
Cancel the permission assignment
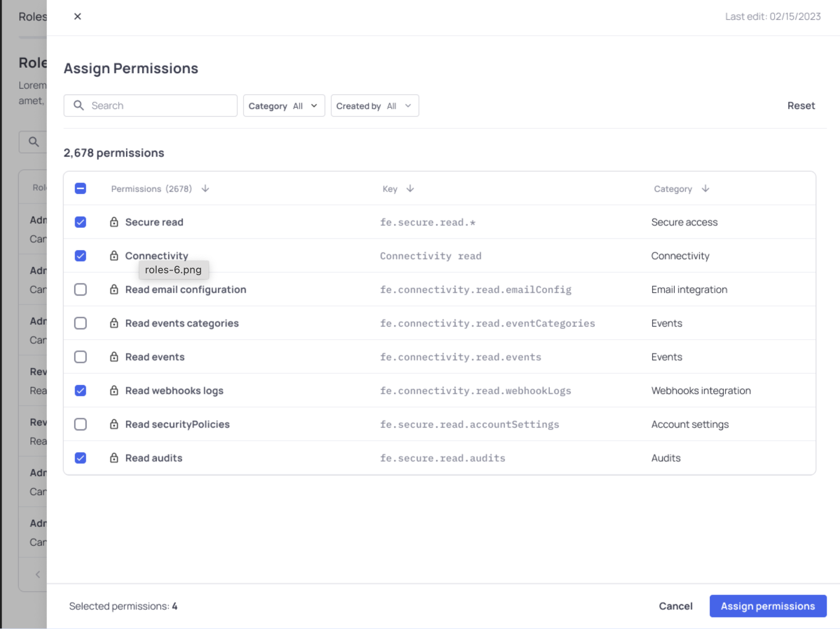[675, 606]
